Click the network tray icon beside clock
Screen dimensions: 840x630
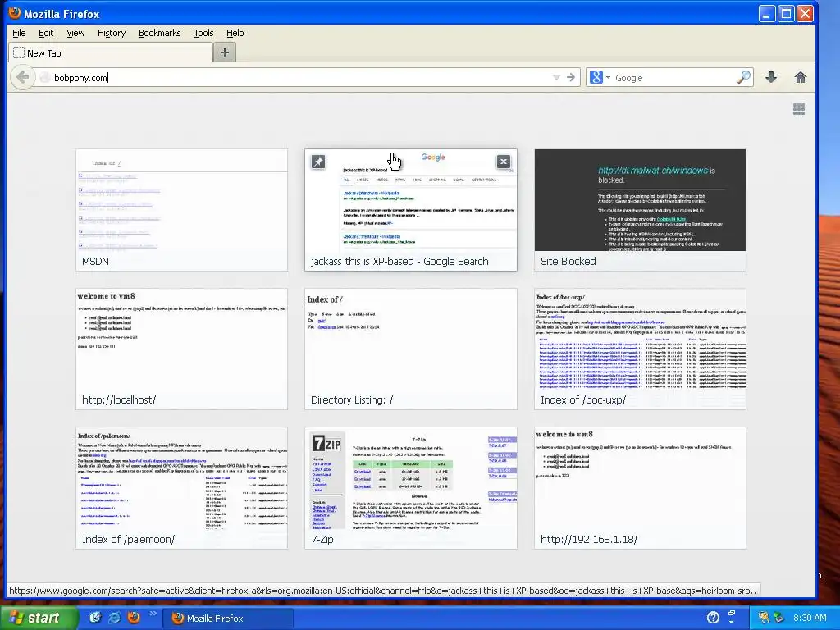click(x=778, y=618)
